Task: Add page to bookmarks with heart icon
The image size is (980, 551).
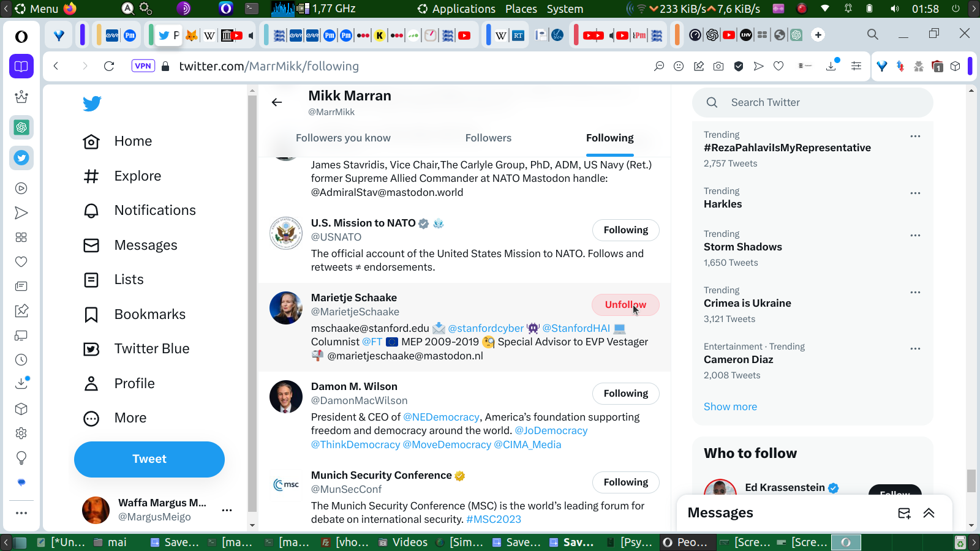Action: (778, 66)
